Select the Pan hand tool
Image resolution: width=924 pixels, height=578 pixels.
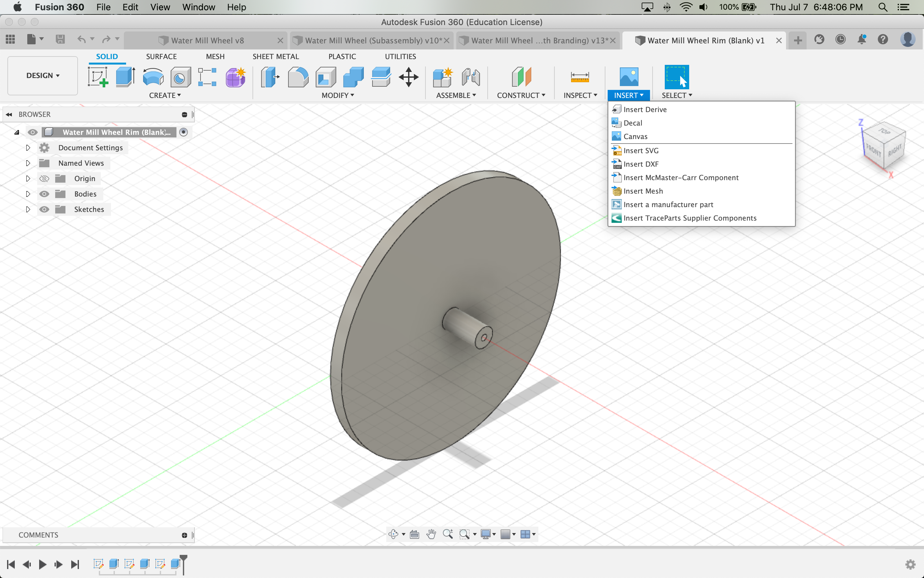[432, 534]
